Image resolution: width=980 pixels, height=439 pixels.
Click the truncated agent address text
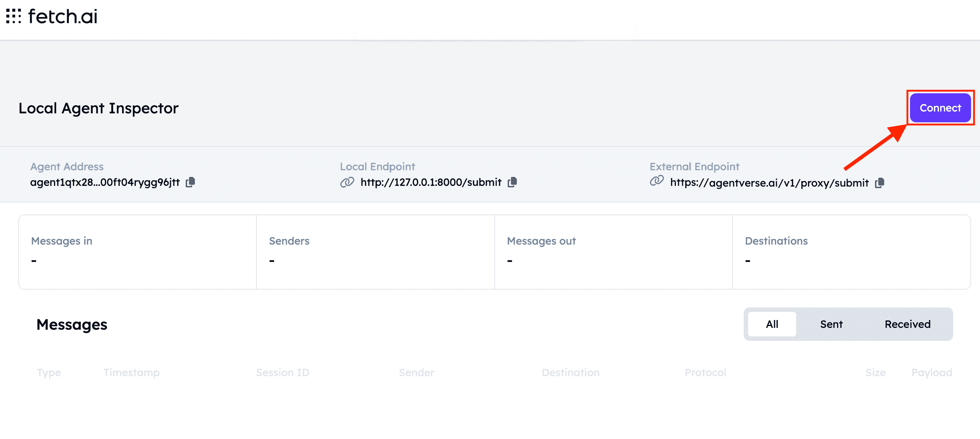[105, 183]
